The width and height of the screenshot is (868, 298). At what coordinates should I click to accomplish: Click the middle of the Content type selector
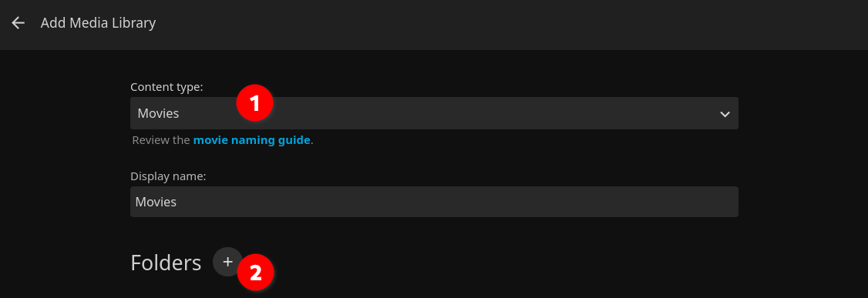[x=434, y=113]
